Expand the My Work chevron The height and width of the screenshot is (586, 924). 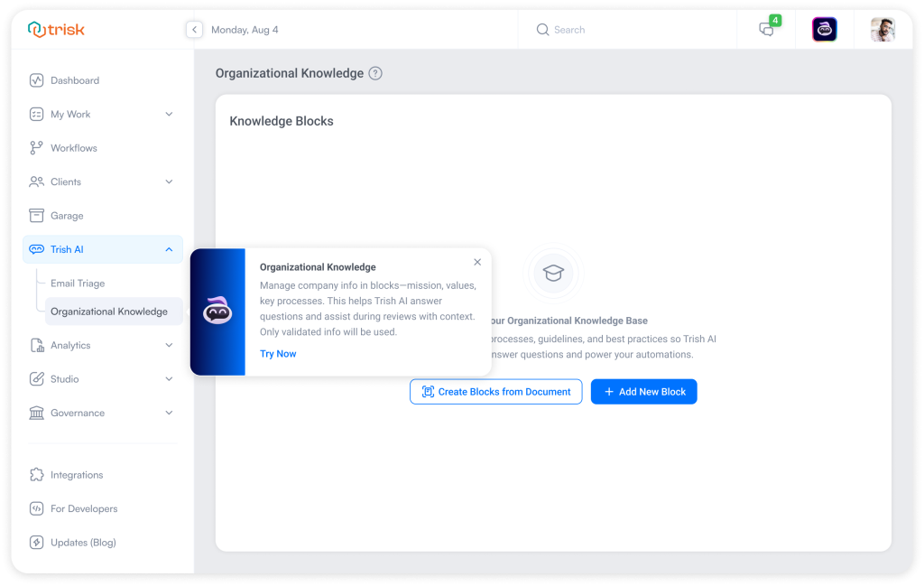tap(169, 114)
